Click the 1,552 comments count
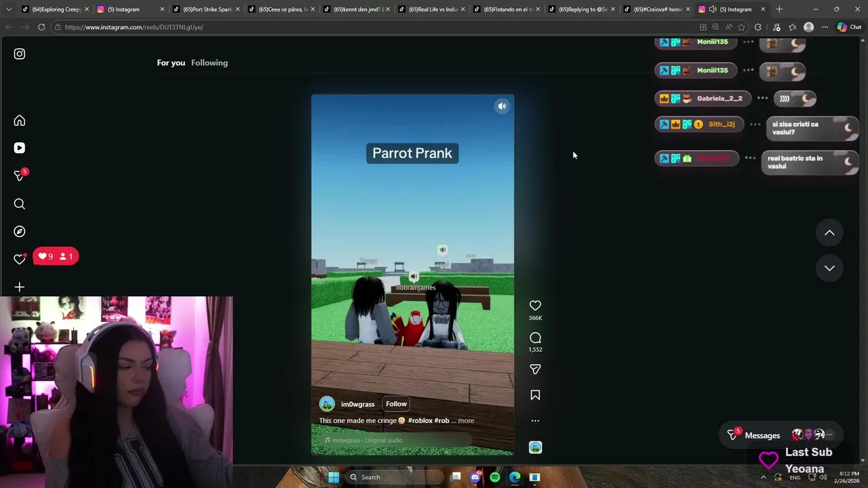This screenshot has width=868, height=488. [x=535, y=350]
